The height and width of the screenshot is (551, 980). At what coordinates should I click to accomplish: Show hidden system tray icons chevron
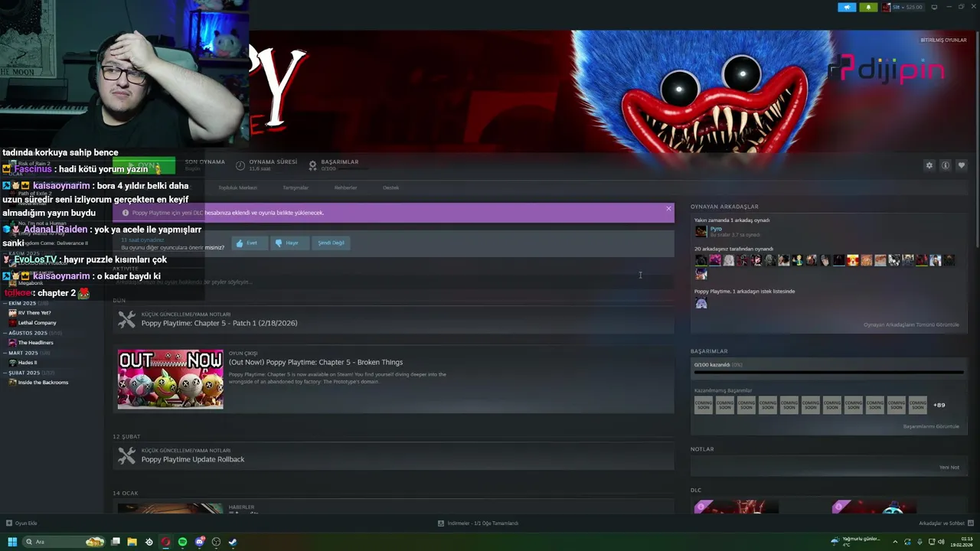coord(895,542)
